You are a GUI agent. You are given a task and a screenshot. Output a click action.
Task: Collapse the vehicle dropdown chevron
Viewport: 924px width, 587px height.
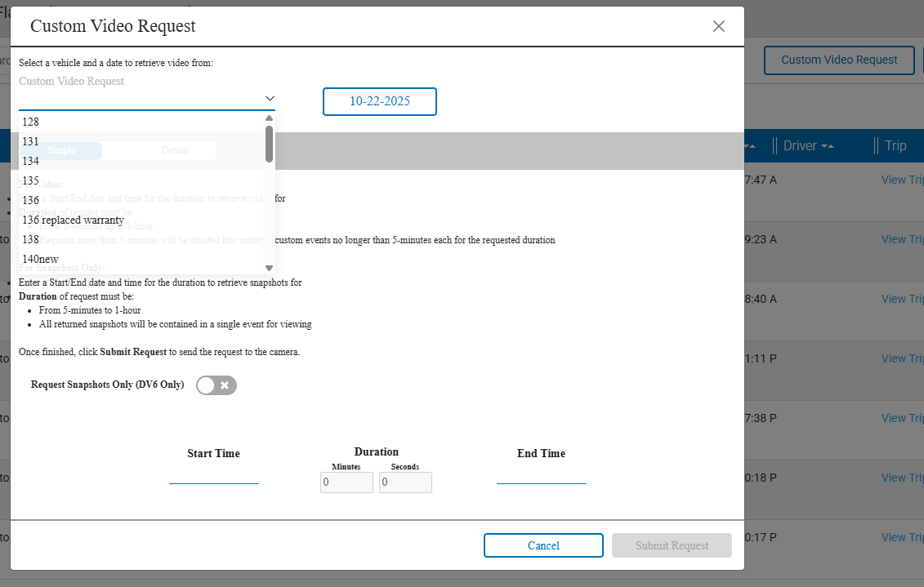coord(270,99)
